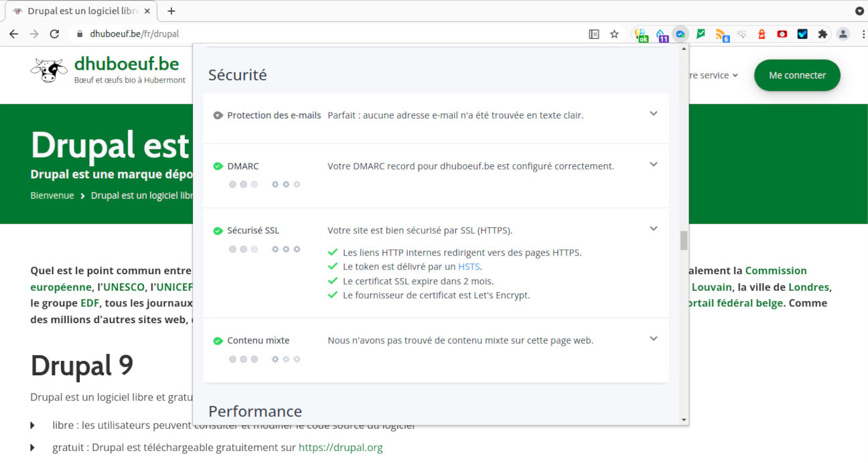Go forward in browser history
The height and width of the screenshot is (463, 868).
click(x=34, y=34)
